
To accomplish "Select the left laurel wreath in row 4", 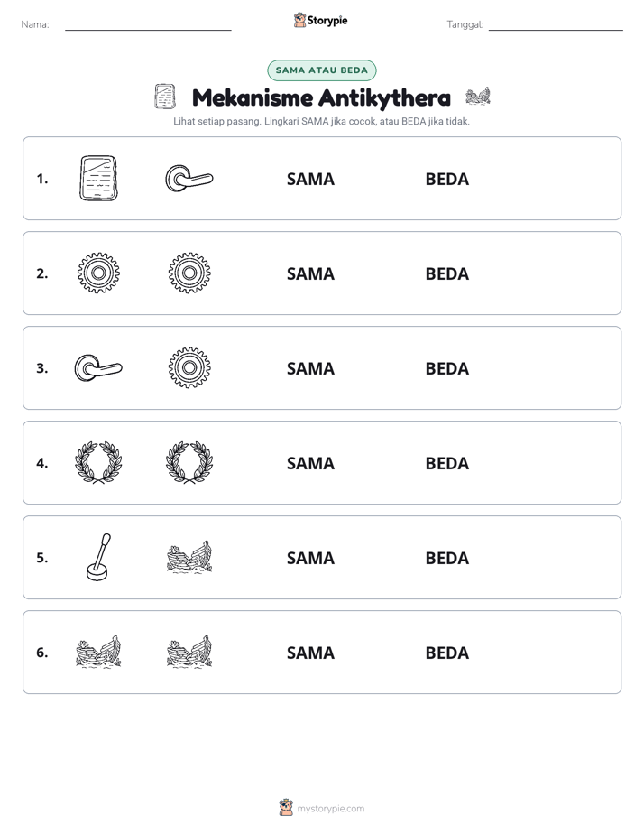I will tap(98, 462).
